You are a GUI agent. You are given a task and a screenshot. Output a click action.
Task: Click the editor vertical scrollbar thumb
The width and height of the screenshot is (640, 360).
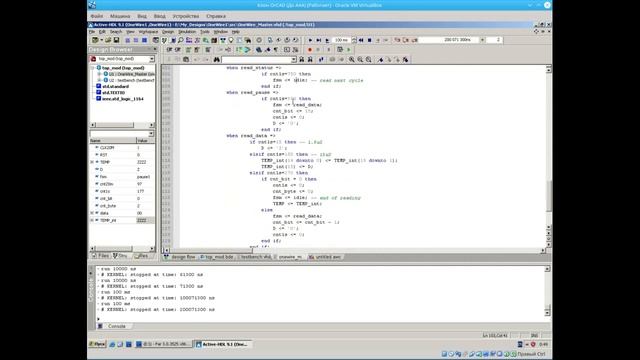[x=549, y=196]
